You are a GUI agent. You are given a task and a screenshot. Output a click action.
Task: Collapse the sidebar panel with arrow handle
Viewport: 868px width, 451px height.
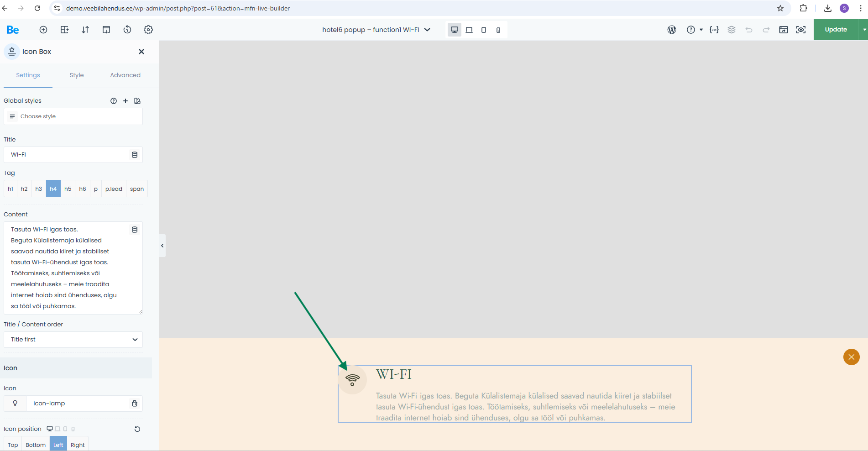[x=162, y=246]
